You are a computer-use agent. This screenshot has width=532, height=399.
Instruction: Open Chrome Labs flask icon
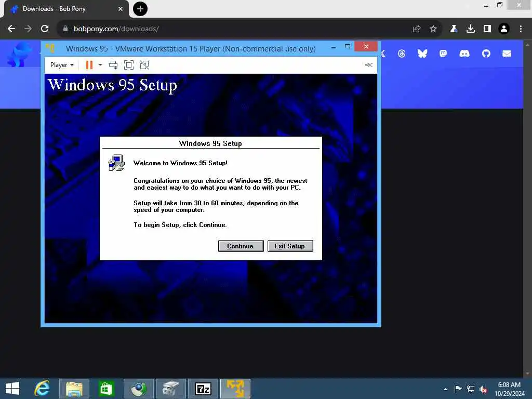(454, 29)
